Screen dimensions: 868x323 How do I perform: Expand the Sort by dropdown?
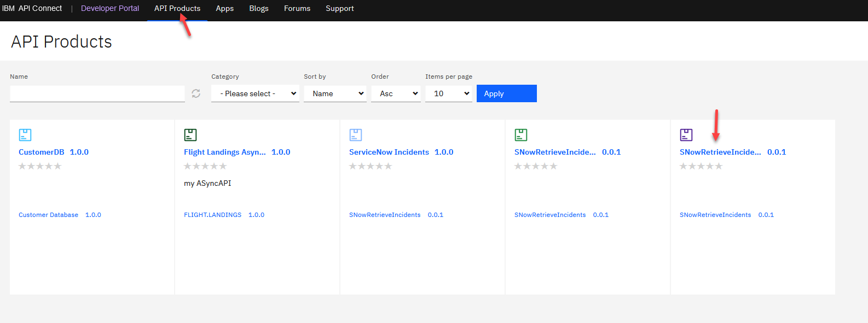(x=335, y=94)
